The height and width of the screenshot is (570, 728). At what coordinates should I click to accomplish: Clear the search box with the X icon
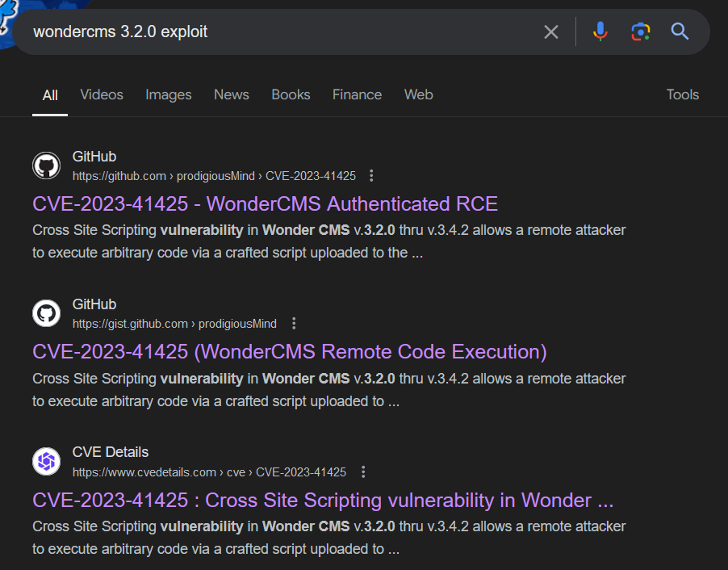[551, 32]
